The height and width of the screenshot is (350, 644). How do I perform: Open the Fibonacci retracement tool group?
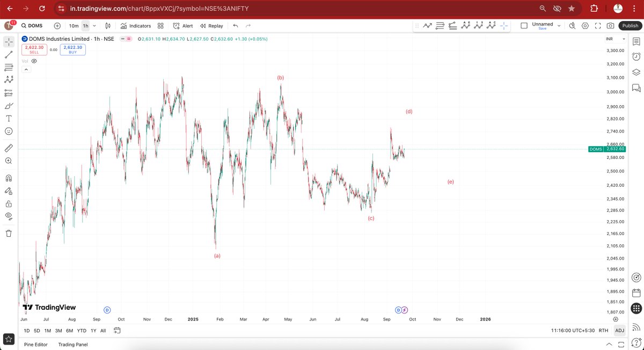tap(9, 67)
